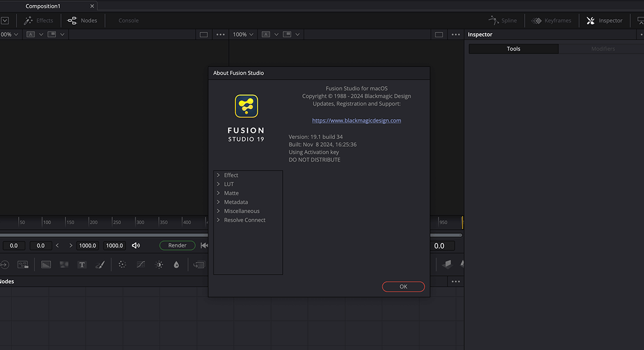
Task: Toggle right viewer A buffer button
Action: 266,35
